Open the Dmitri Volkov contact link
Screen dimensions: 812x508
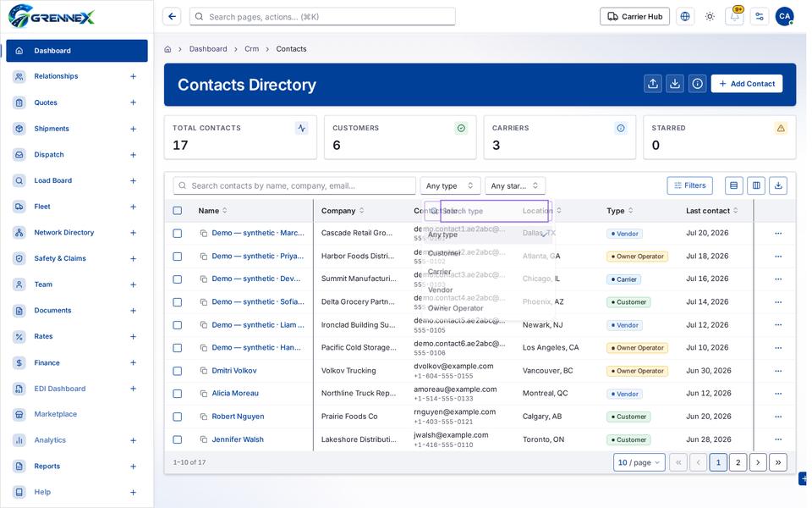234,371
